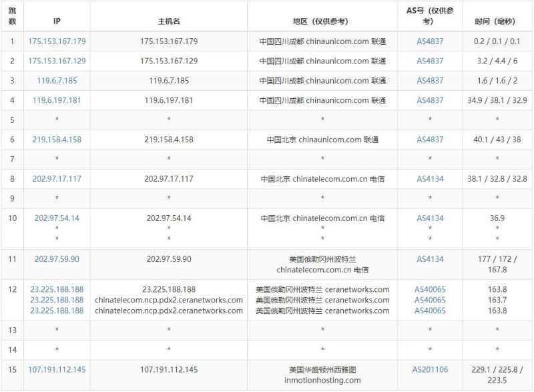Select the time value 177 / 172 / 167.8

tap(497, 264)
